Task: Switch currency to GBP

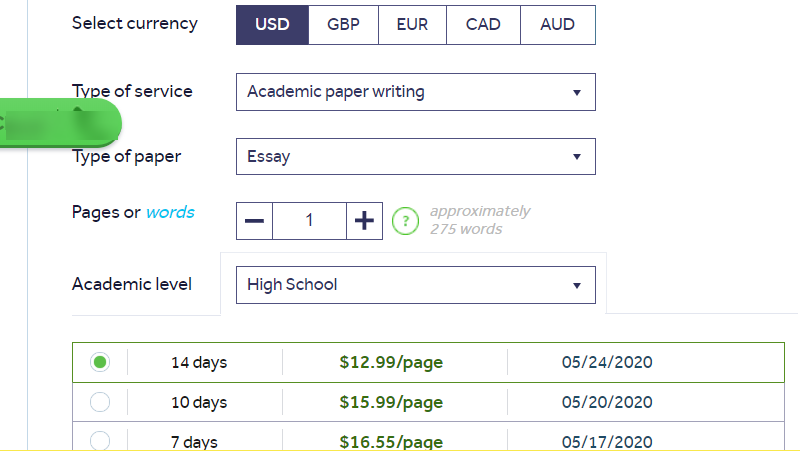Action: coord(343,25)
